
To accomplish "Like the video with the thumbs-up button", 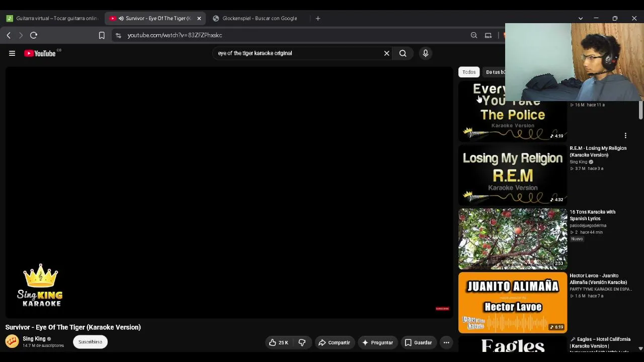I will click(x=279, y=343).
